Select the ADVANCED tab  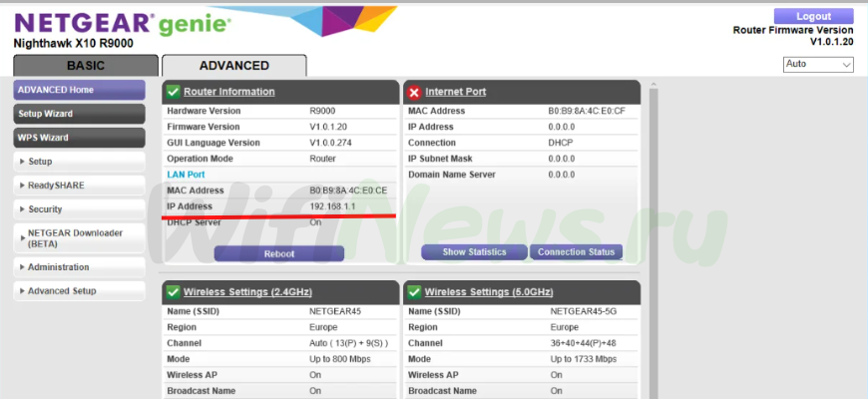234,66
